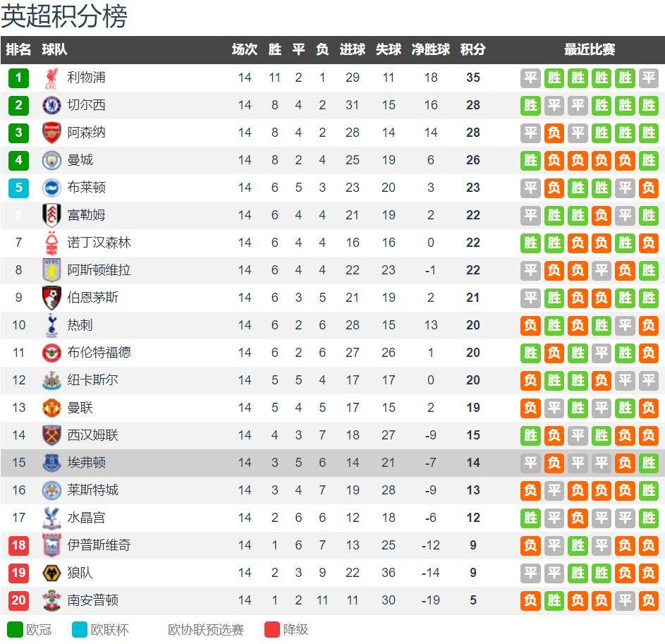This screenshot has width=665, height=644.
Task: Click the Manchester City crest icon
Action: click(x=51, y=160)
